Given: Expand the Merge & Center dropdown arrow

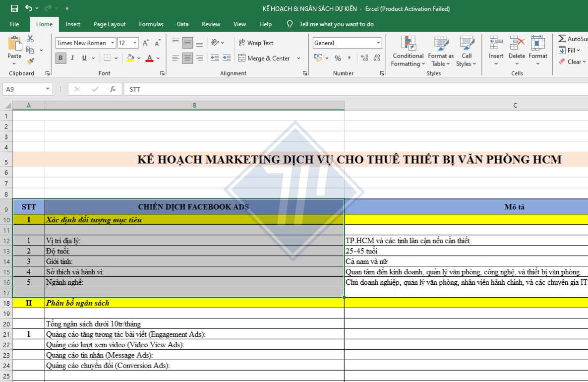Looking at the screenshot, I should tap(297, 58).
